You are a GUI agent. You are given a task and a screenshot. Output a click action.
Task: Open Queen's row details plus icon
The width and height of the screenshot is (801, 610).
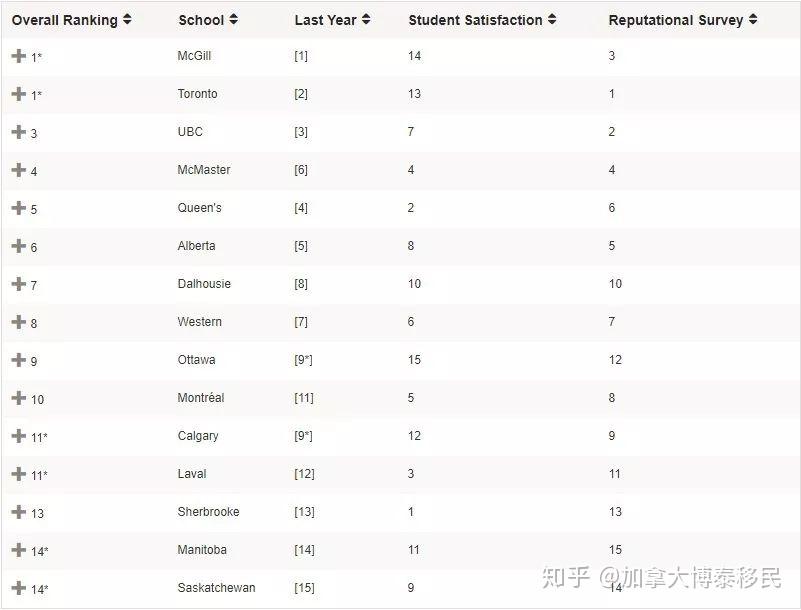coord(18,208)
